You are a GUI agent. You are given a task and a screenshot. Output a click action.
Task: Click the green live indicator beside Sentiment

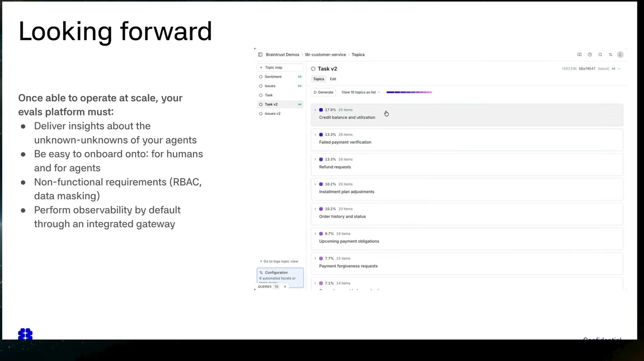tap(300, 77)
